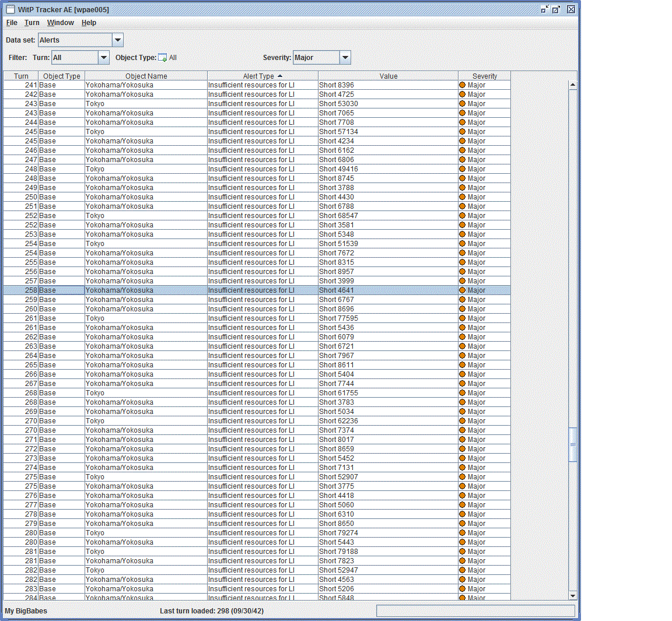Select the value cell Short 51539
Screen dimensions: 672x621
pyautogui.click(x=388, y=244)
